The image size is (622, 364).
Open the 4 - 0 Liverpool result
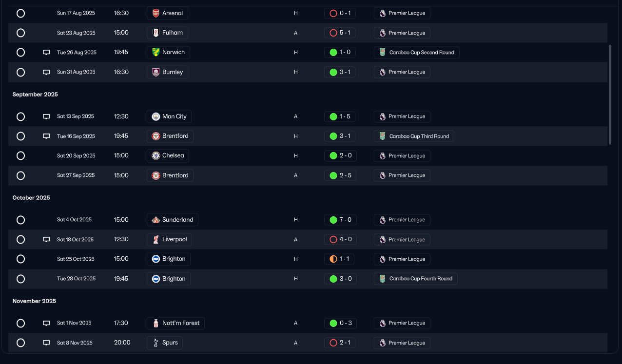pos(340,240)
